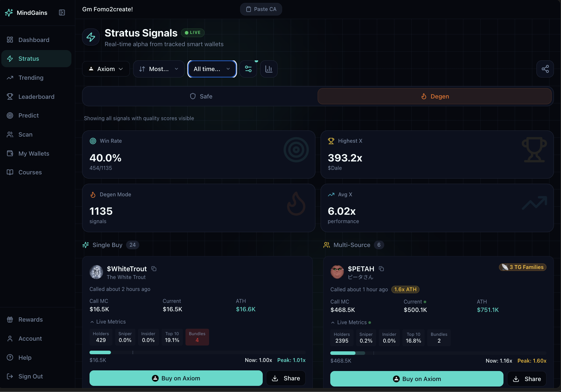
Task: Enable Degen mode filter
Action: [435, 96]
